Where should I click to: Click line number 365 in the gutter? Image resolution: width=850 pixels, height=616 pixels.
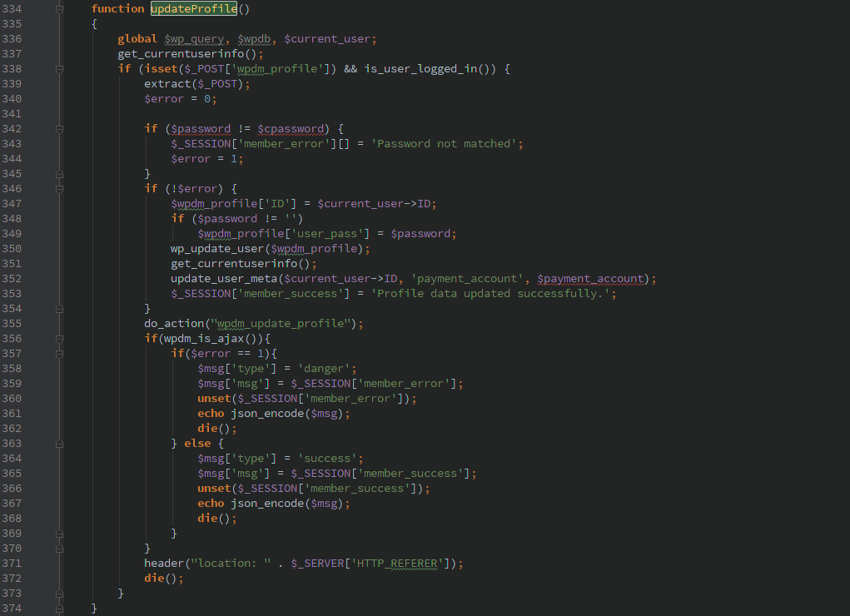12,474
